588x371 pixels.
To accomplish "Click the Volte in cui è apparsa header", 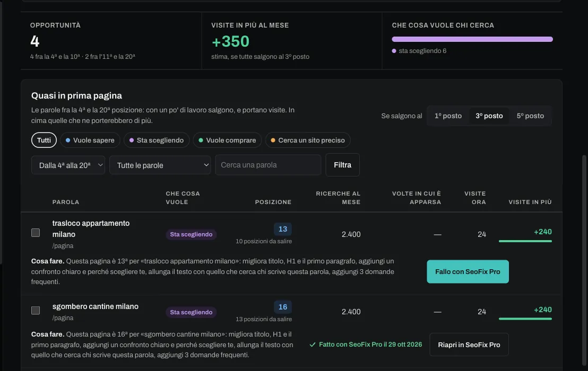I will click(x=417, y=198).
